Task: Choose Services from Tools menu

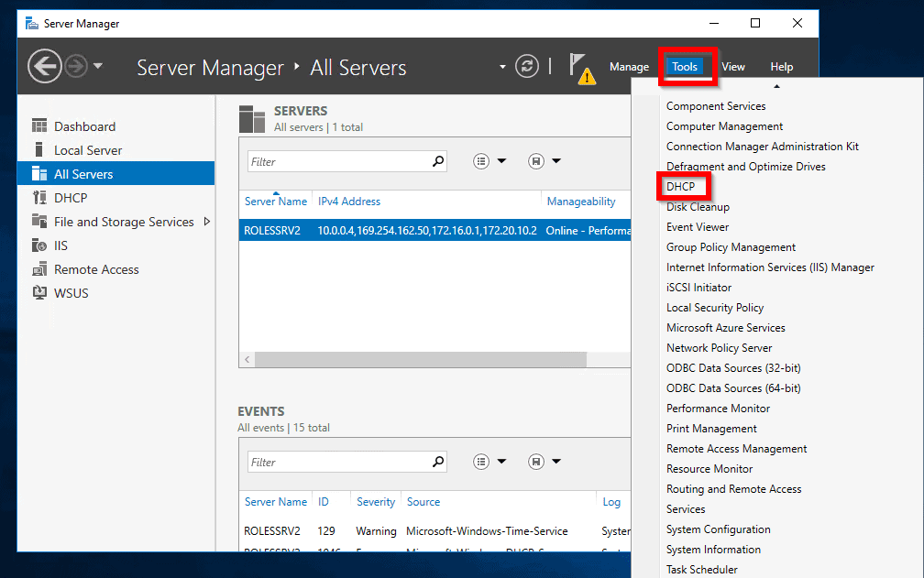Action: (686, 508)
